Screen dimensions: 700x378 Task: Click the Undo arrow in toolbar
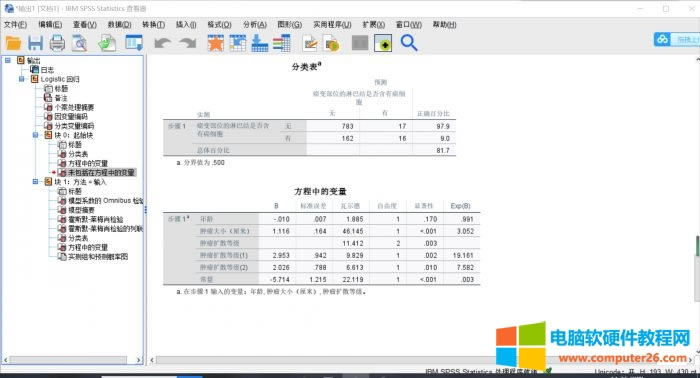(x=162, y=43)
